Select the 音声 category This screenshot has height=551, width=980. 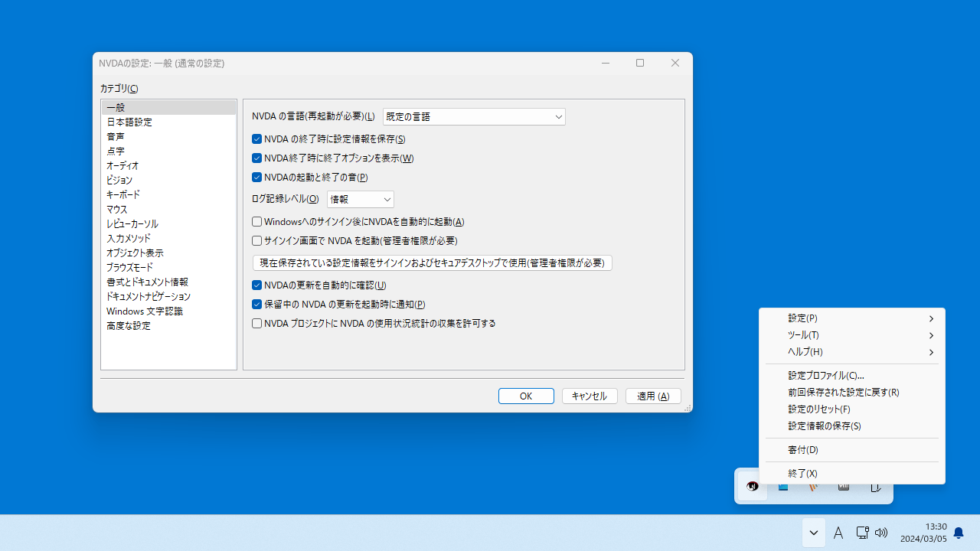[168, 137]
